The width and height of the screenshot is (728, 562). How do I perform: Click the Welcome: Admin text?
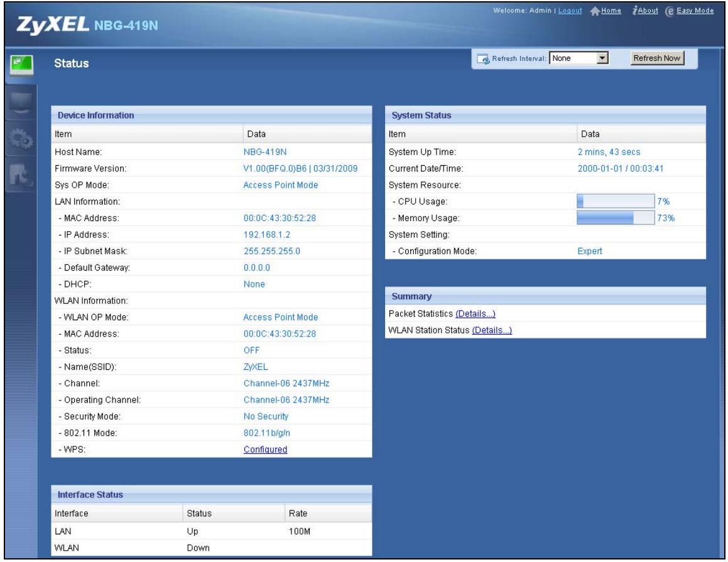523,11
